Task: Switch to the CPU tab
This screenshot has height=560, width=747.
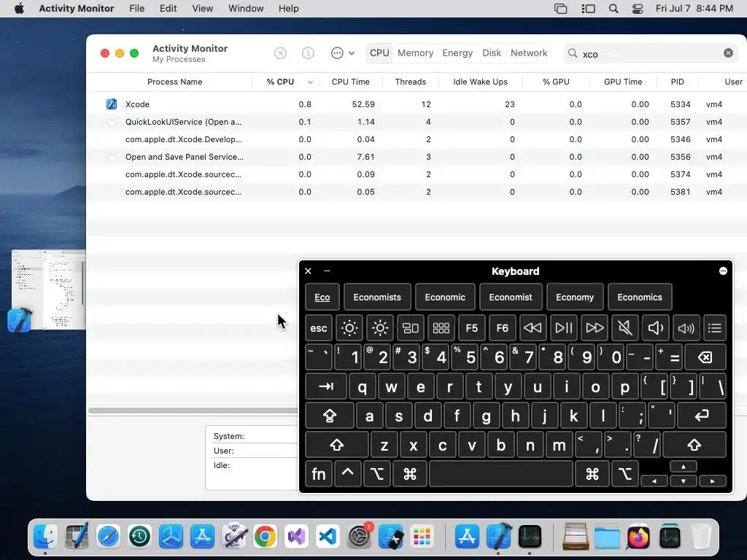Action: (x=379, y=52)
